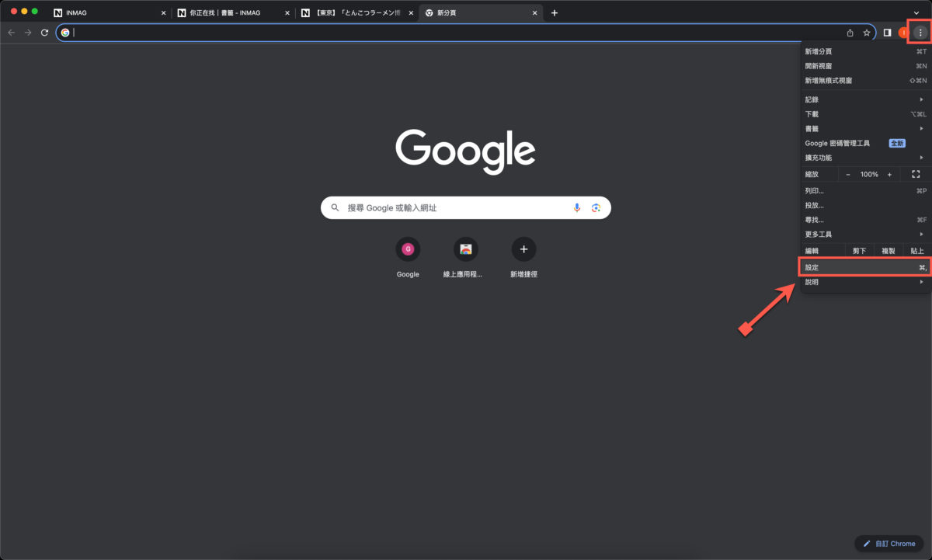Click the 新增捷徑 plus shortcut

pos(523,259)
